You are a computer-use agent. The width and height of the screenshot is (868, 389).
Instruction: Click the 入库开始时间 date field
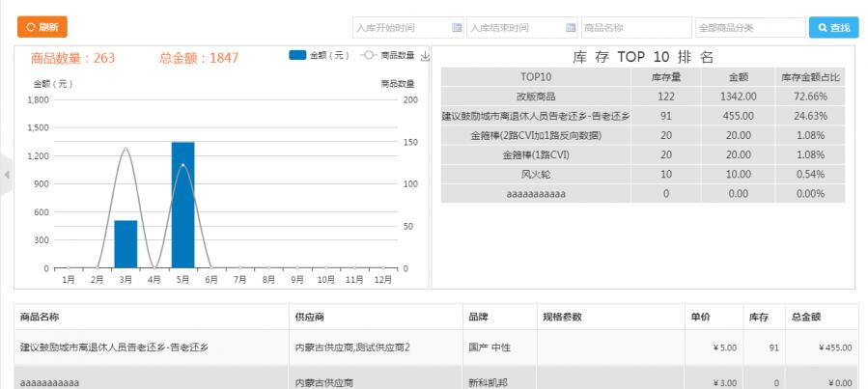(x=401, y=28)
